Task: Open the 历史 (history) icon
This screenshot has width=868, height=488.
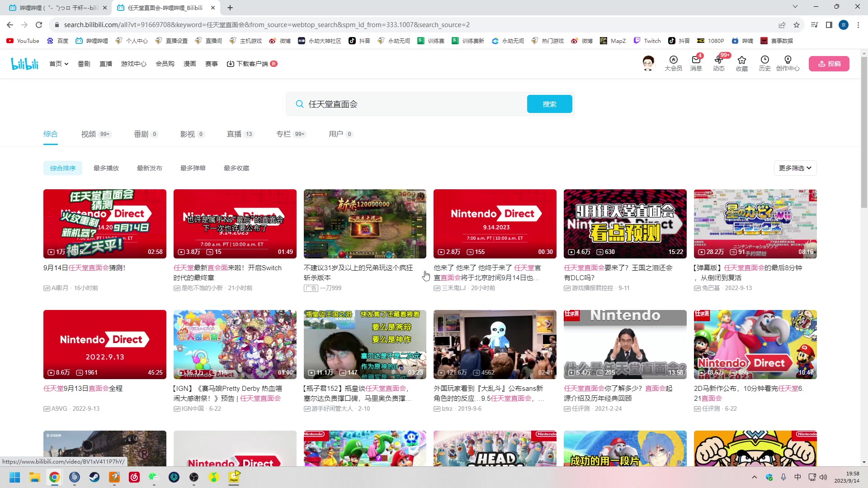Action: [764, 64]
